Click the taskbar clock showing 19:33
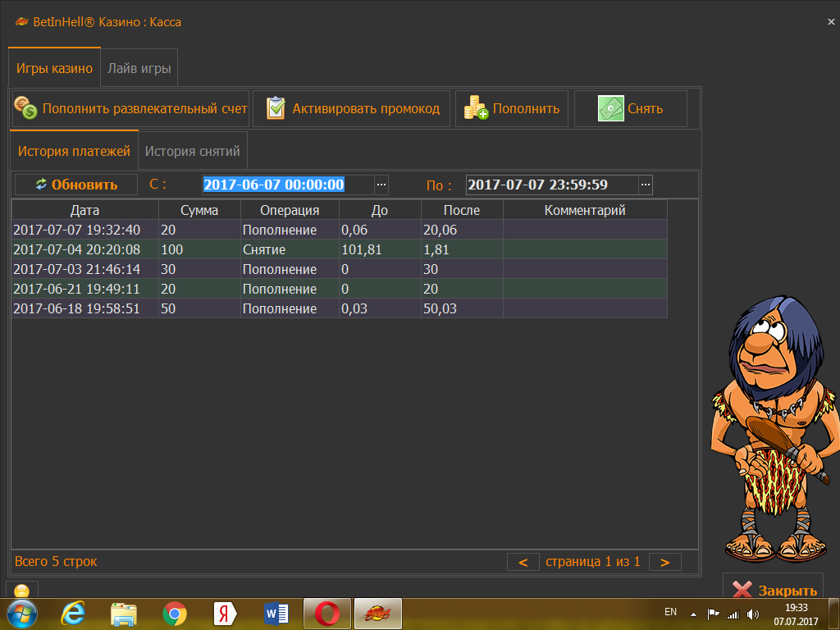The image size is (840, 630). [796, 614]
